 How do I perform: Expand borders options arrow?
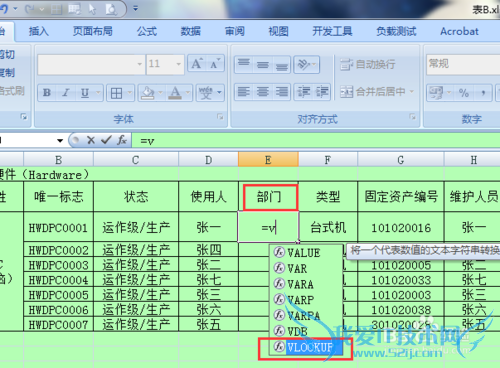pos(130,93)
